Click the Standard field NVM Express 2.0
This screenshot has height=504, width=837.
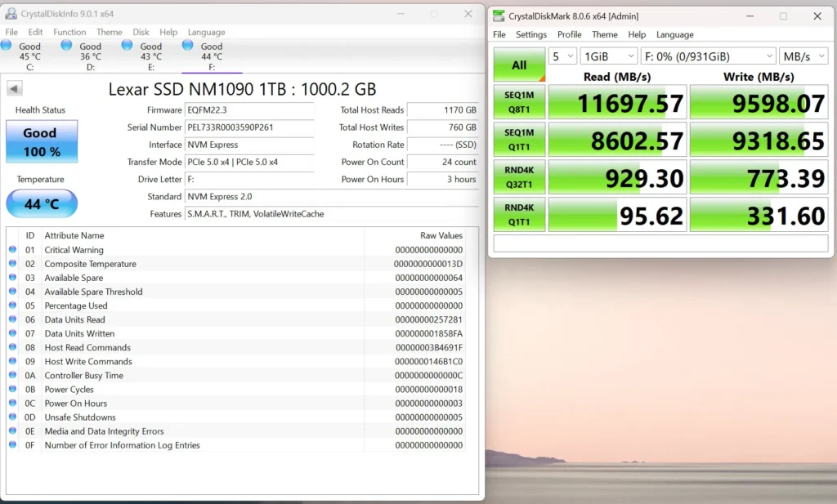[x=332, y=197]
